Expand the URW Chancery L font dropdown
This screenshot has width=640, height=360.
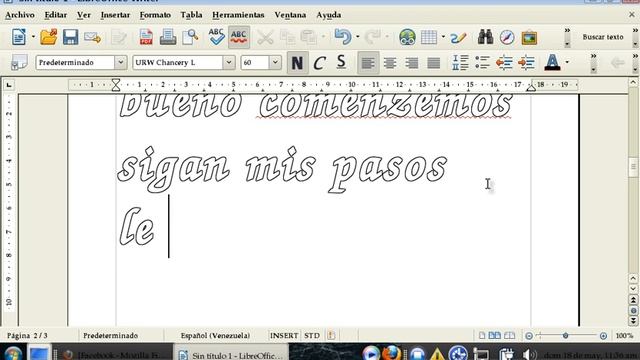pos(229,62)
